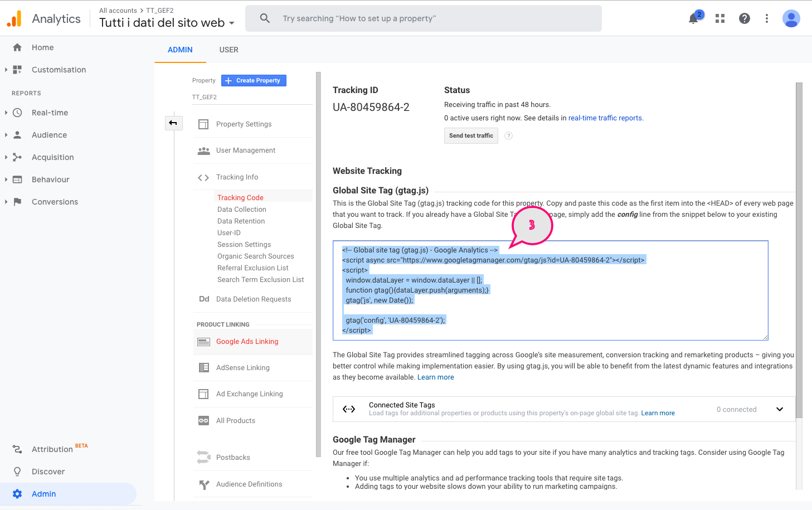Click the Google Ads Linking icon
The height and width of the screenshot is (510, 812).
(203, 342)
